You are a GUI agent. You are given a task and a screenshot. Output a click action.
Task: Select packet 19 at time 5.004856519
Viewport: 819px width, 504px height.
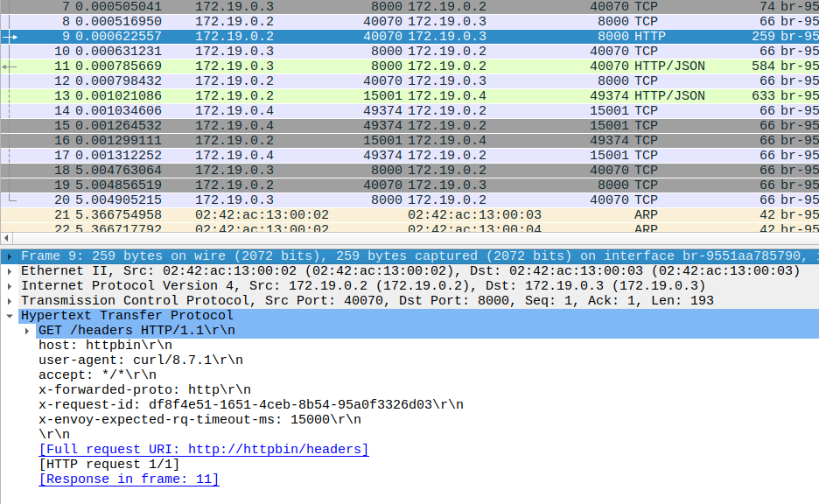[409, 185]
